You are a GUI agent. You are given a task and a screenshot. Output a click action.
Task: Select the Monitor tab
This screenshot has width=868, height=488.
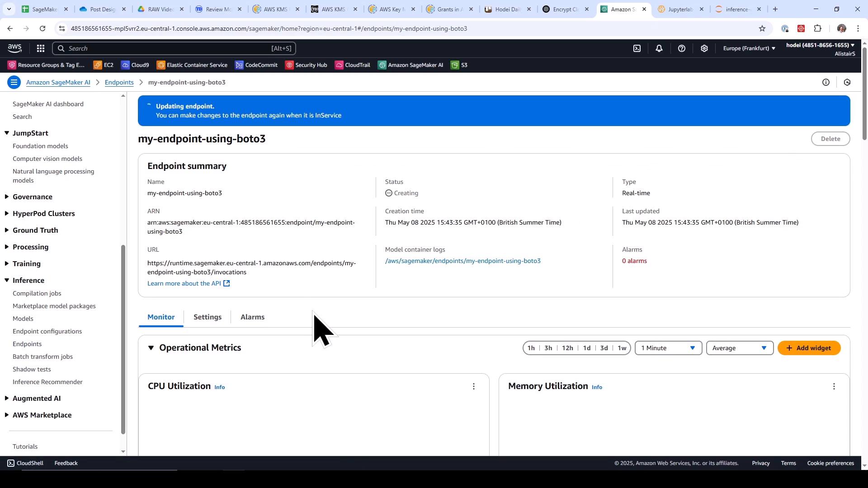pos(161,317)
